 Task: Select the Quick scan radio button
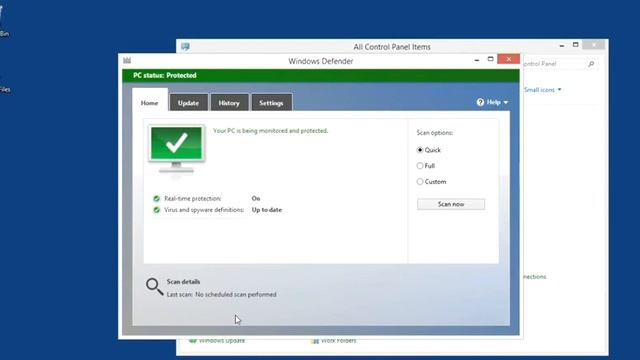point(420,150)
